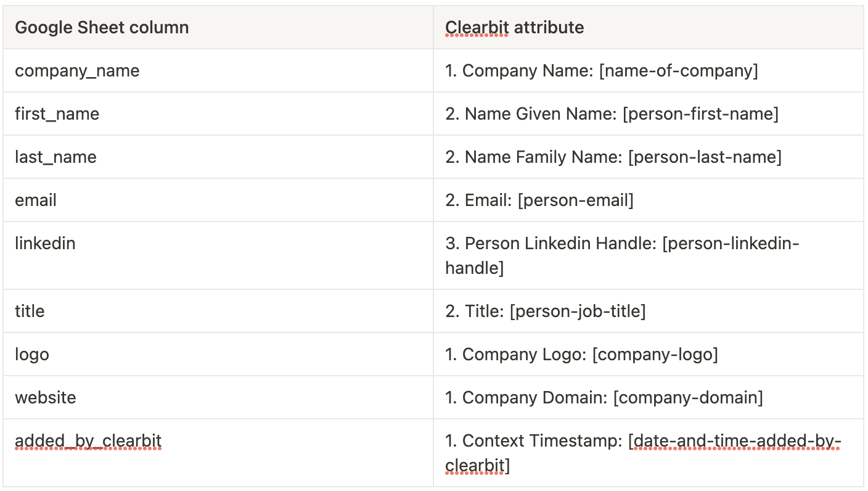Select the company_name cell
This screenshot has height=491, width=868.
click(218, 71)
